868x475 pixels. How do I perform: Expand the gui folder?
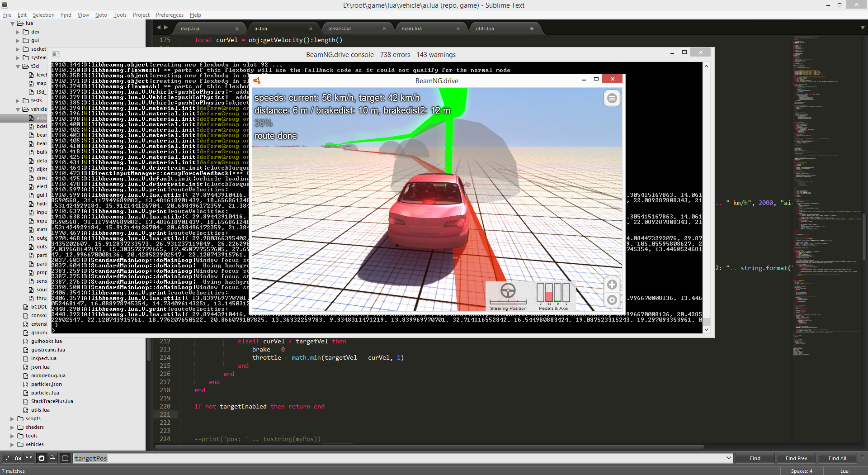tap(18, 41)
